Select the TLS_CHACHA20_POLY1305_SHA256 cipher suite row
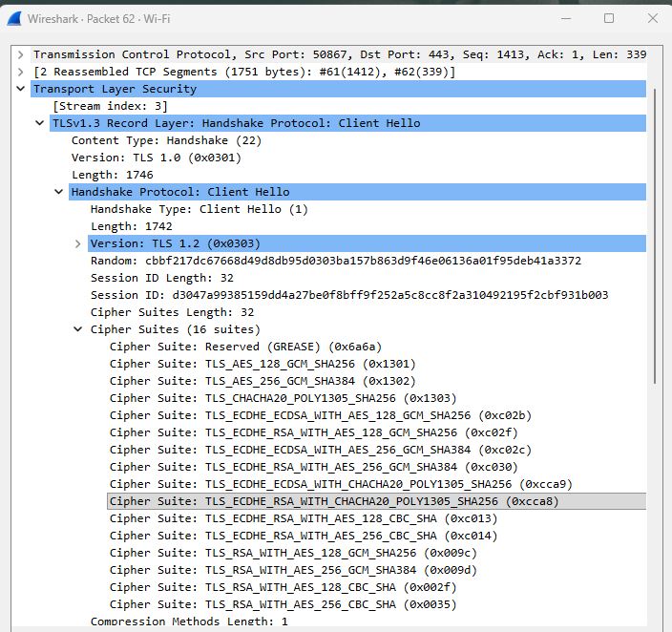This screenshot has width=672, height=632. [283, 398]
